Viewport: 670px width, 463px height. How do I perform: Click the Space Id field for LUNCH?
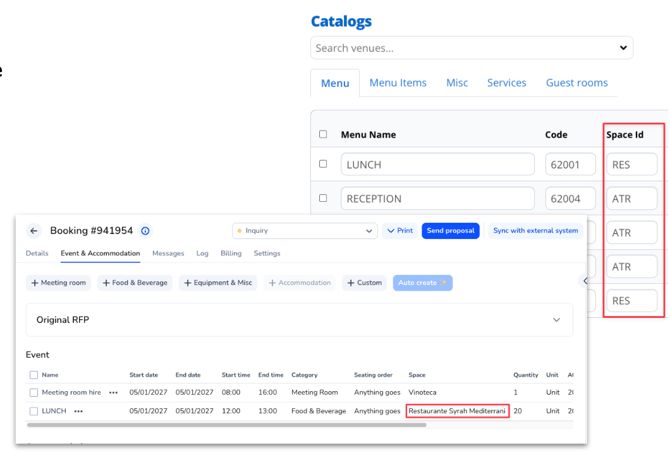tap(631, 165)
